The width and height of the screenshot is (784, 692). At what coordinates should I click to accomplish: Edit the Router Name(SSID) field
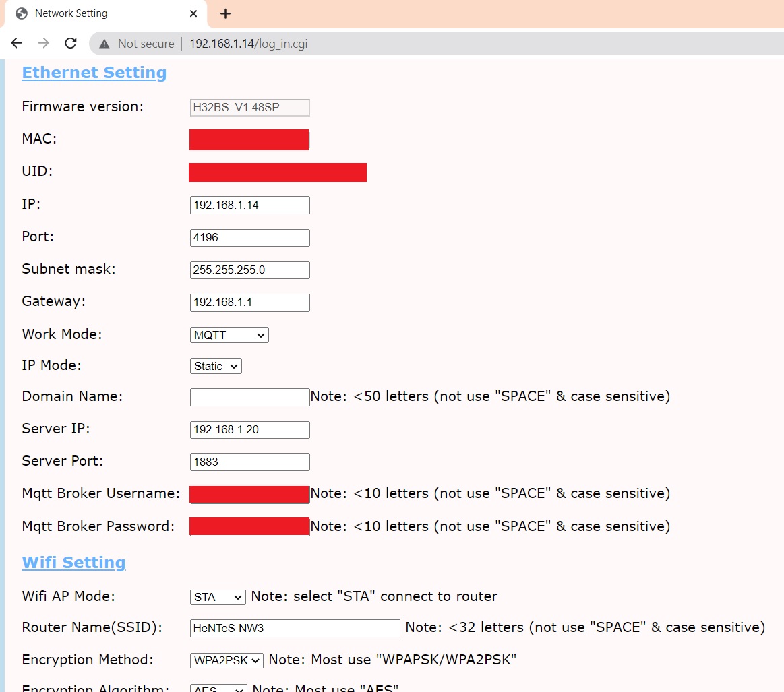[295, 628]
